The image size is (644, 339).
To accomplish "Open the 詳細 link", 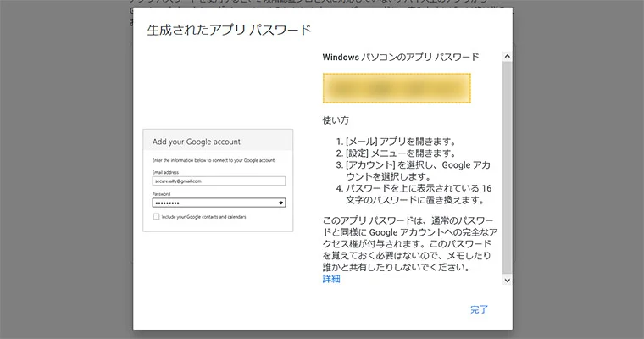I will 331,279.
